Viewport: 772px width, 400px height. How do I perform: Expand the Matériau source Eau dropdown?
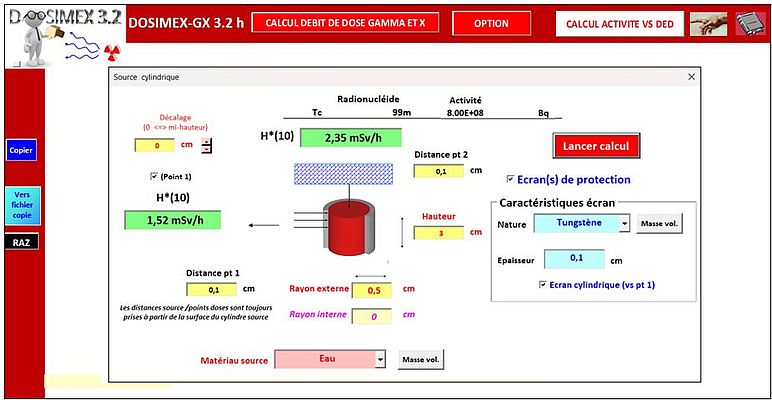pyautogui.click(x=380, y=359)
